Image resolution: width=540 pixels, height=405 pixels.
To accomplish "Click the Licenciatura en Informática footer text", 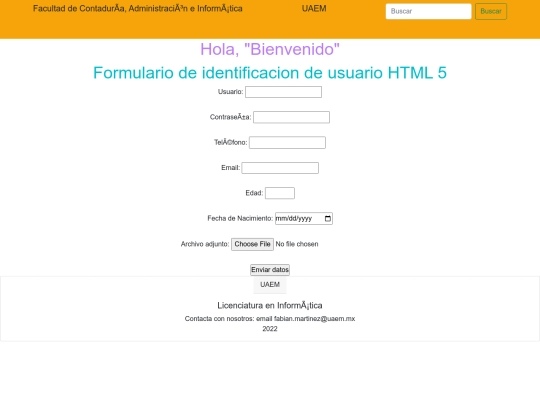I will click(270, 305).
